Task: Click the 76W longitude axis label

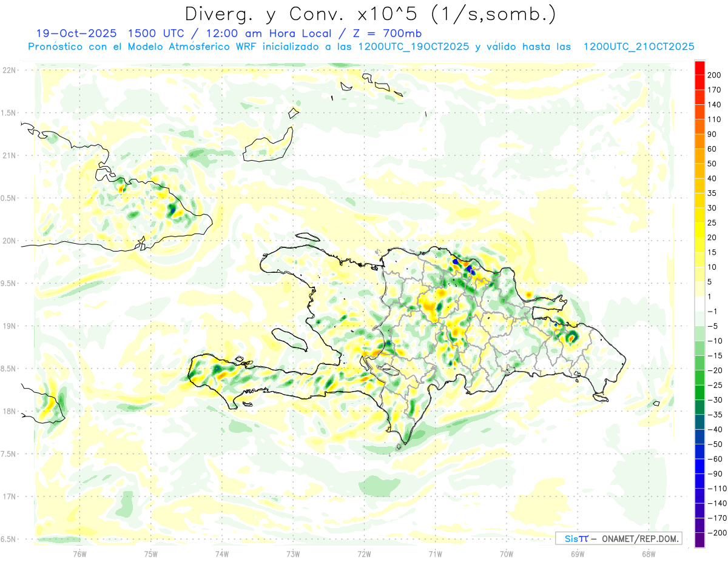Action: 79,553
